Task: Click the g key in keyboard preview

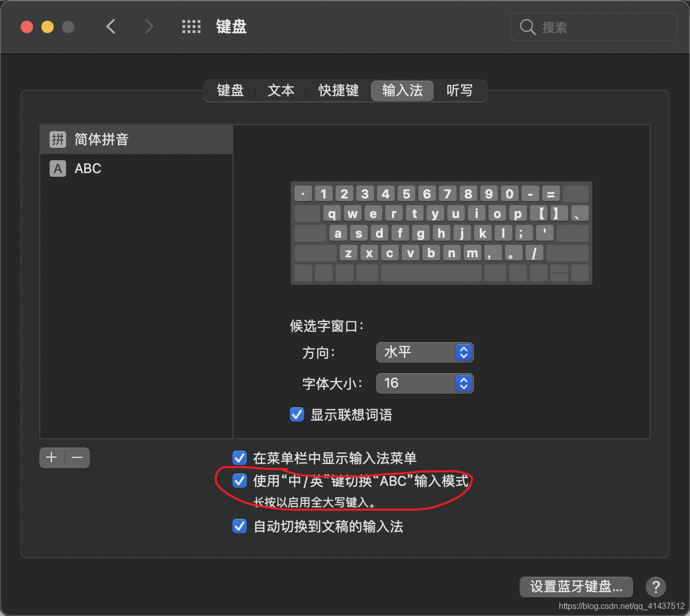Action: point(421,233)
